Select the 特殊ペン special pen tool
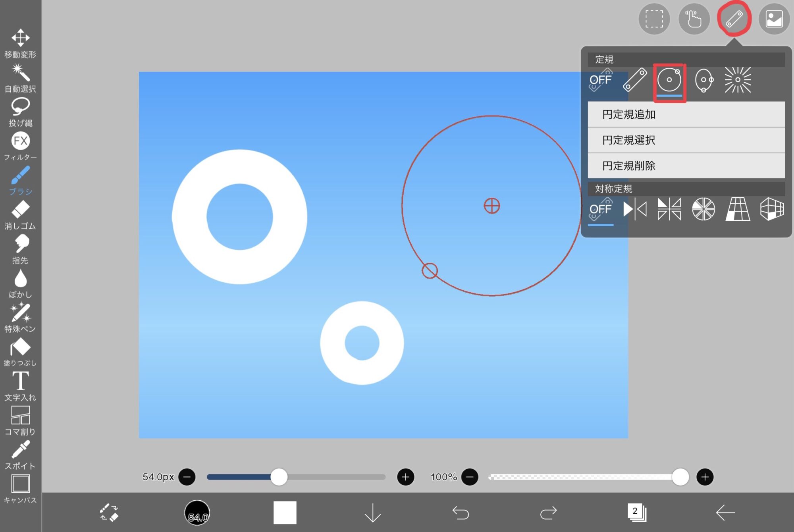Screen dimensions: 794x532 coord(20,318)
